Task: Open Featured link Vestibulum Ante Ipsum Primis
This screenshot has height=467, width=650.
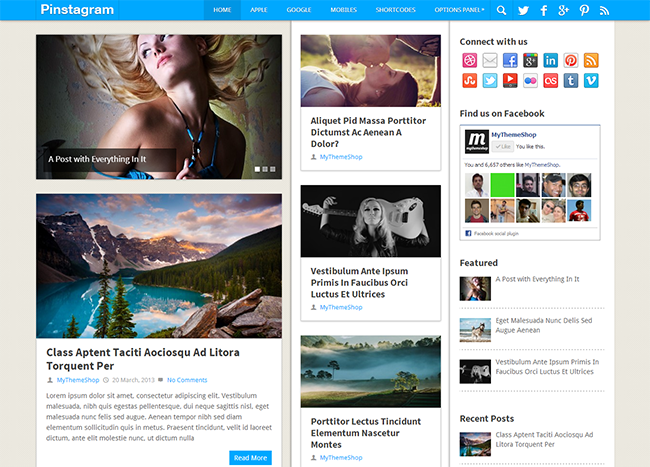Action: coord(547,367)
